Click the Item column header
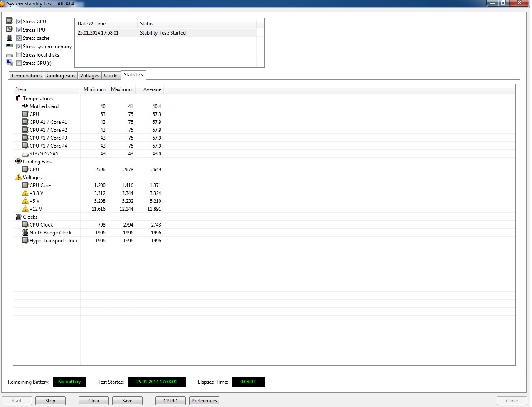The image size is (532, 407). [47, 89]
